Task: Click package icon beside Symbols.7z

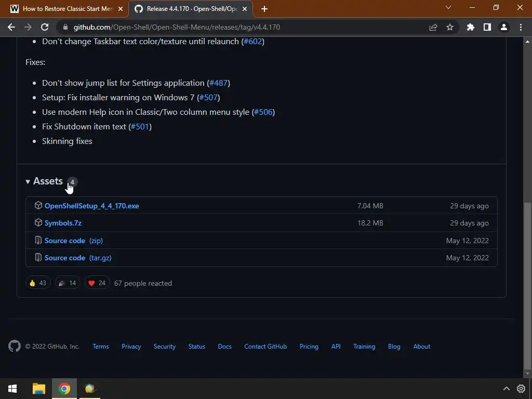Action: pyautogui.click(x=38, y=222)
